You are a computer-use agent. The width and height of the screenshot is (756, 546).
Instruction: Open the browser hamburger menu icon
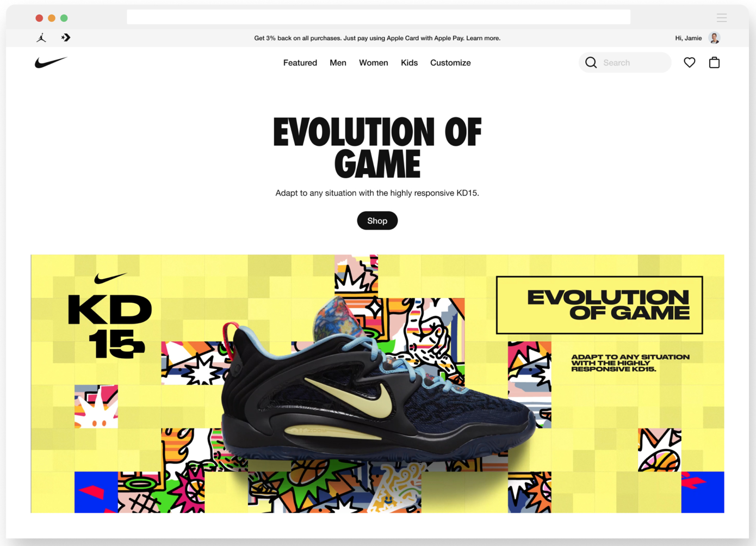tap(722, 17)
